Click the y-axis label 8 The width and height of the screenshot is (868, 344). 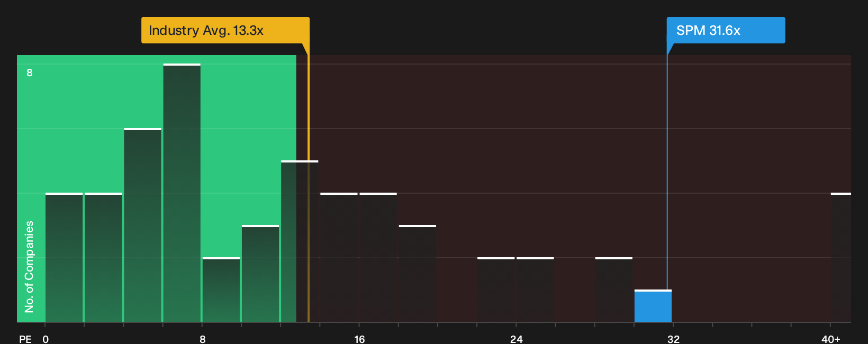click(30, 73)
